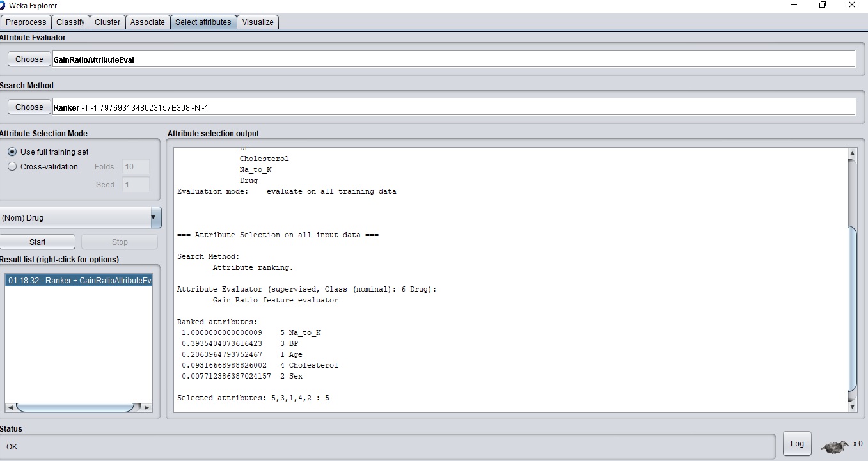Click the OK status message
Image resolution: width=868 pixels, height=461 pixels.
click(12, 446)
